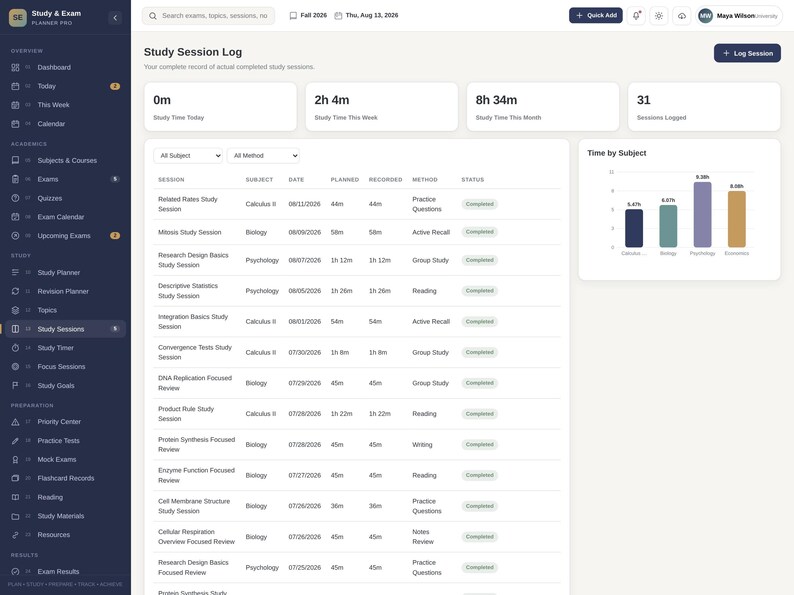
Task: Click the Sessions Logged card
Action: 704,107
